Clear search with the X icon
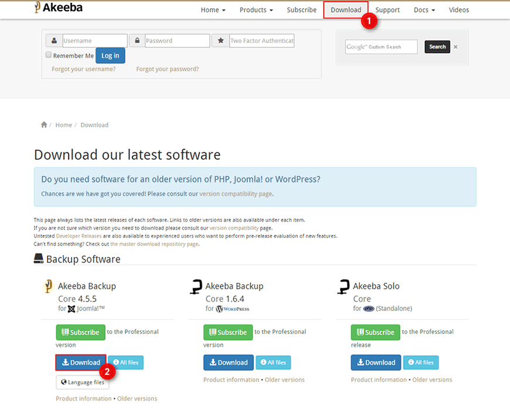This screenshot has height=420, width=510. (455, 47)
